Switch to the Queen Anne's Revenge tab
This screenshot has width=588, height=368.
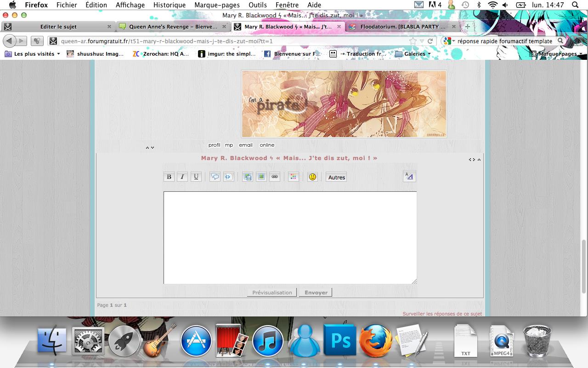pos(174,27)
